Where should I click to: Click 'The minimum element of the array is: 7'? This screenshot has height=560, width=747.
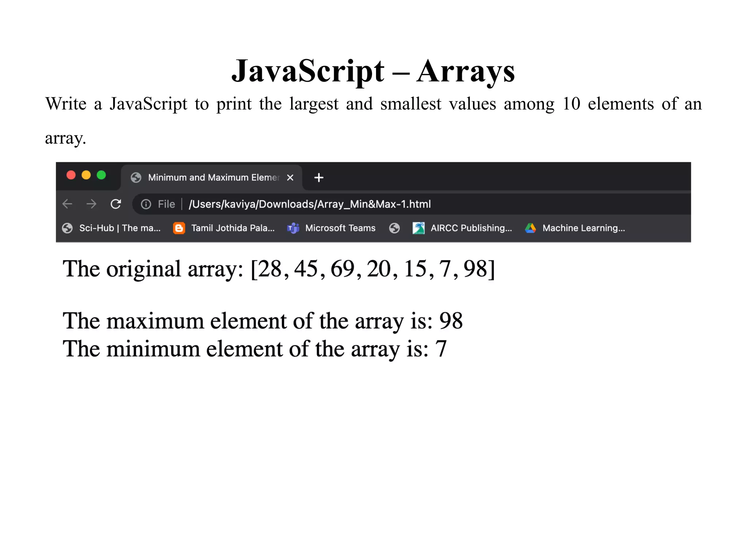pos(255,349)
